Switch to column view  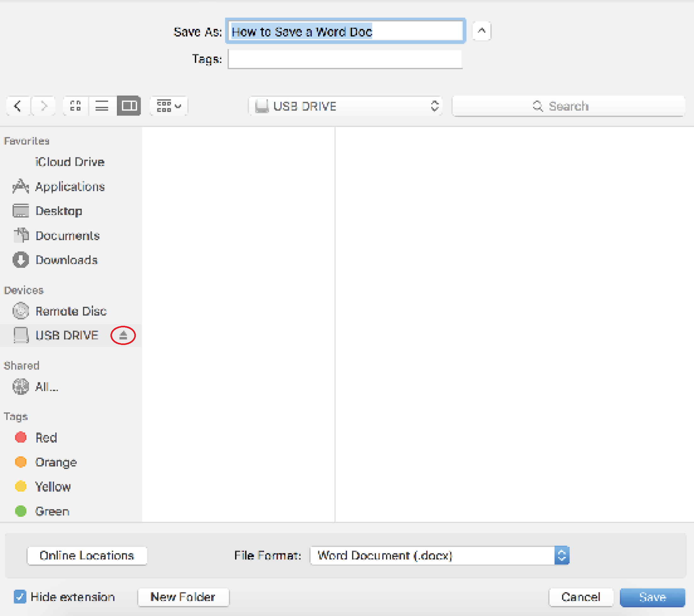(x=129, y=106)
